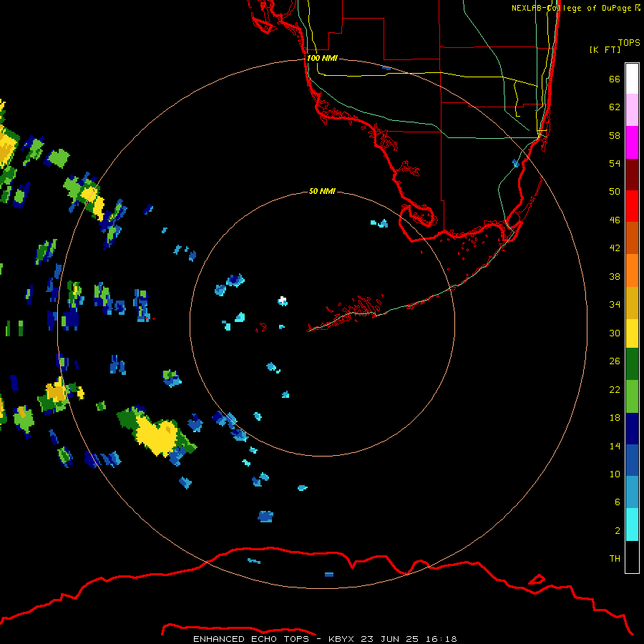This screenshot has width=644, height=644.
Task: Click the 38 value on legend scale
Action: [x=615, y=276]
